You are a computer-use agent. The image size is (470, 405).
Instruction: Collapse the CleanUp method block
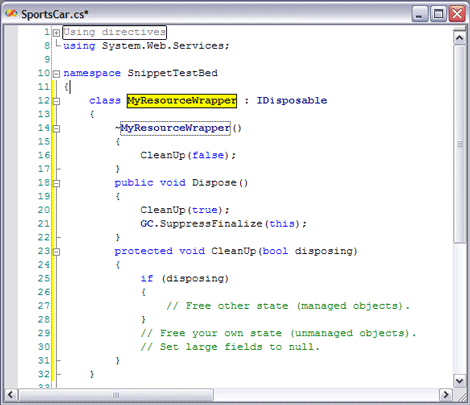(x=56, y=252)
